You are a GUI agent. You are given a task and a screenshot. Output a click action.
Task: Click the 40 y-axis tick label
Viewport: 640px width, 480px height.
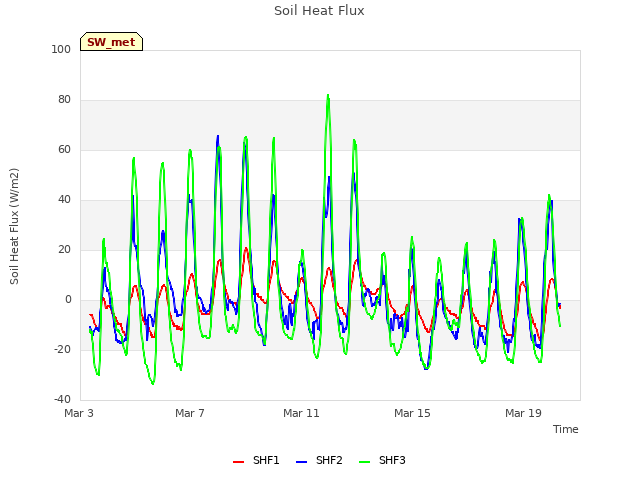[64, 200]
